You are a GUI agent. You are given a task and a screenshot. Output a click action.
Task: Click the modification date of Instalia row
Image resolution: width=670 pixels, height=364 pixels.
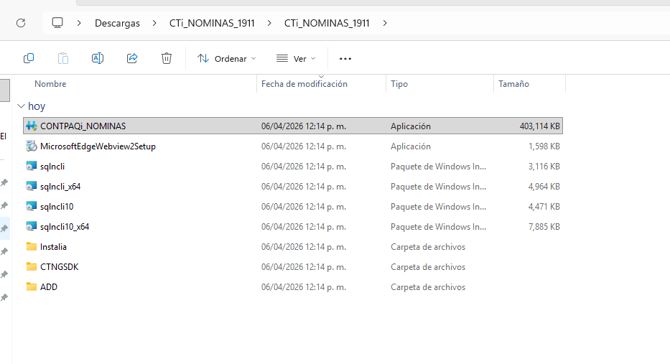pos(304,247)
